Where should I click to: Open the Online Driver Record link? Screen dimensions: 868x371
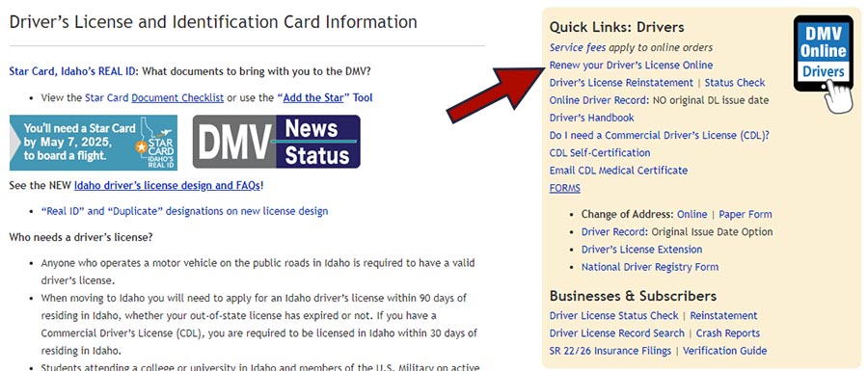click(598, 100)
